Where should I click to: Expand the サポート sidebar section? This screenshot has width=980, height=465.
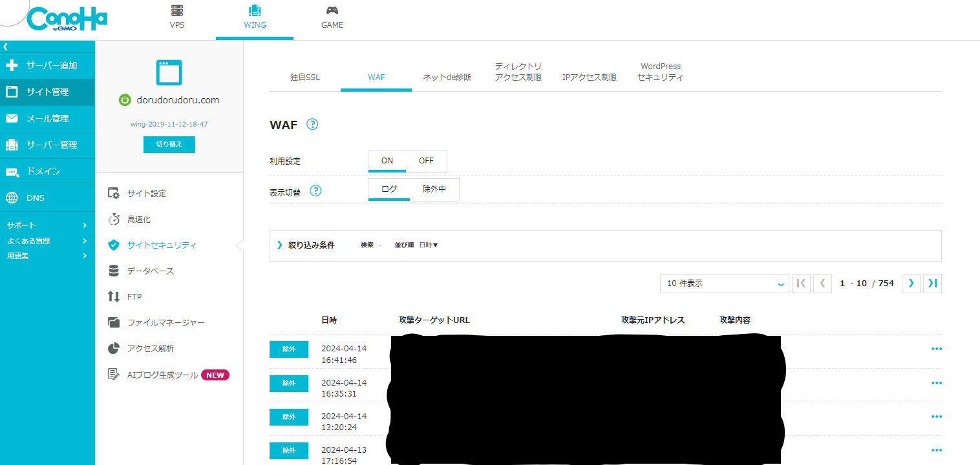tap(47, 225)
